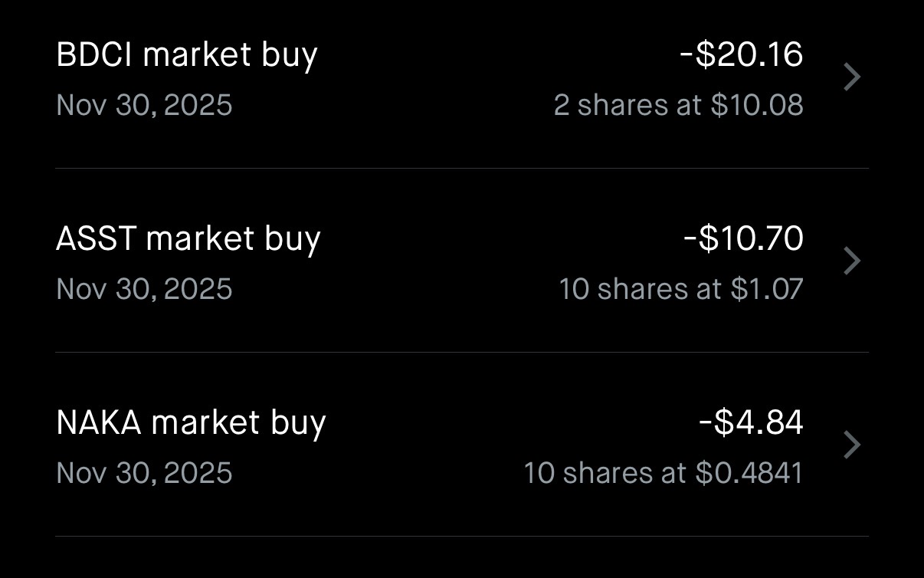Image resolution: width=924 pixels, height=578 pixels.
Task: Select the 10 shares at $1.07 detail
Action: click(681, 289)
